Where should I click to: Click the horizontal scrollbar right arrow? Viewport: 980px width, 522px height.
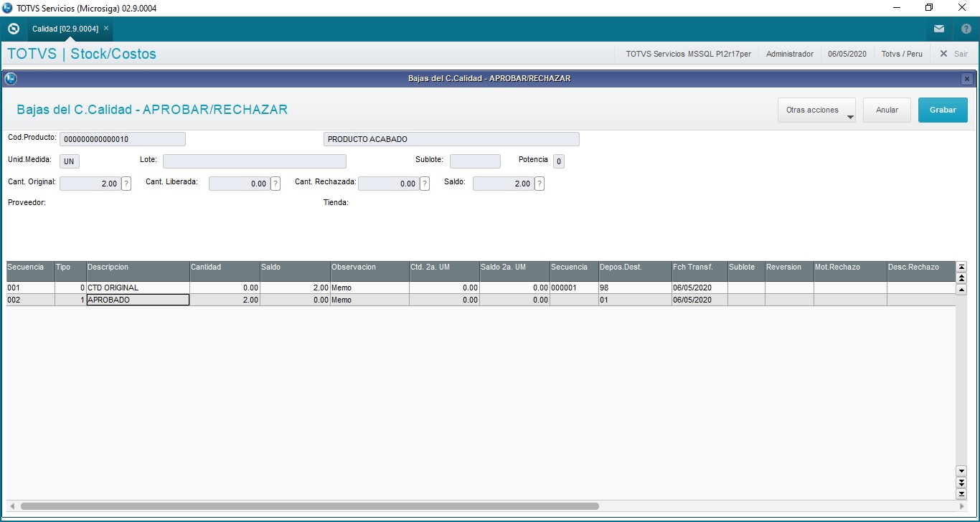[x=961, y=506]
